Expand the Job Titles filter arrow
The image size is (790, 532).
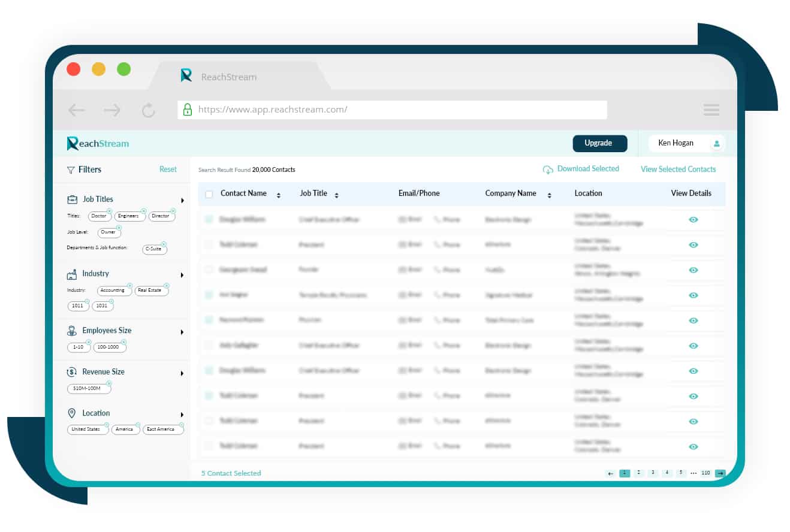tap(182, 201)
